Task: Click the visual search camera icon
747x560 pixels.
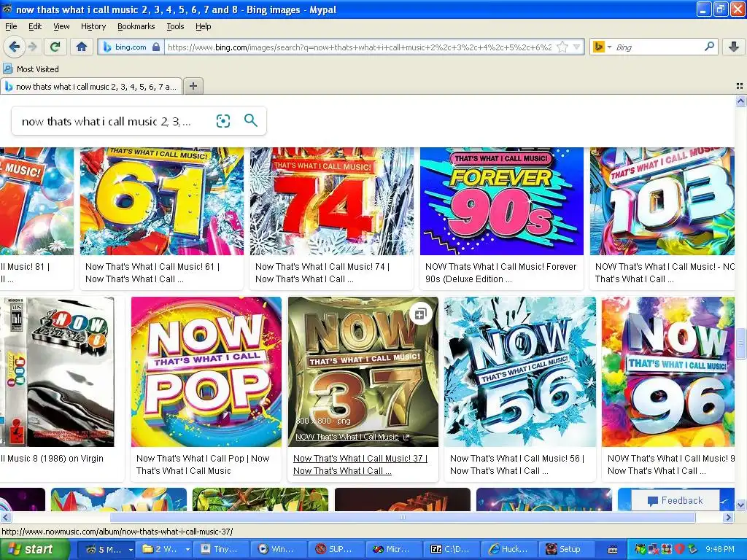Action: (x=223, y=121)
